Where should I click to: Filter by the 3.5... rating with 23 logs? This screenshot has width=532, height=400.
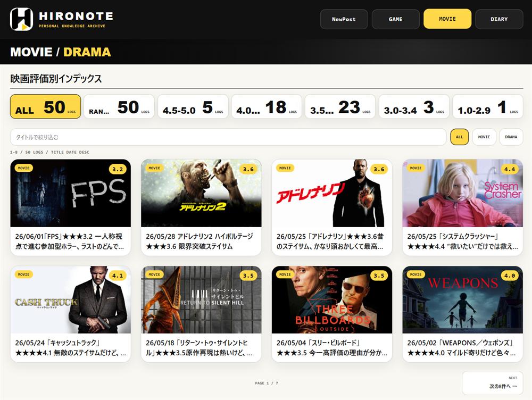(340, 106)
